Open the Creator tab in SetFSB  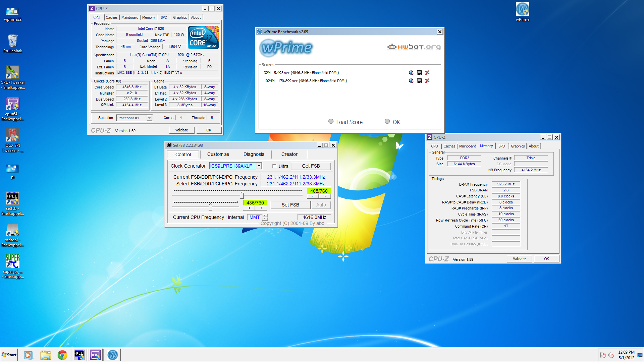(289, 154)
